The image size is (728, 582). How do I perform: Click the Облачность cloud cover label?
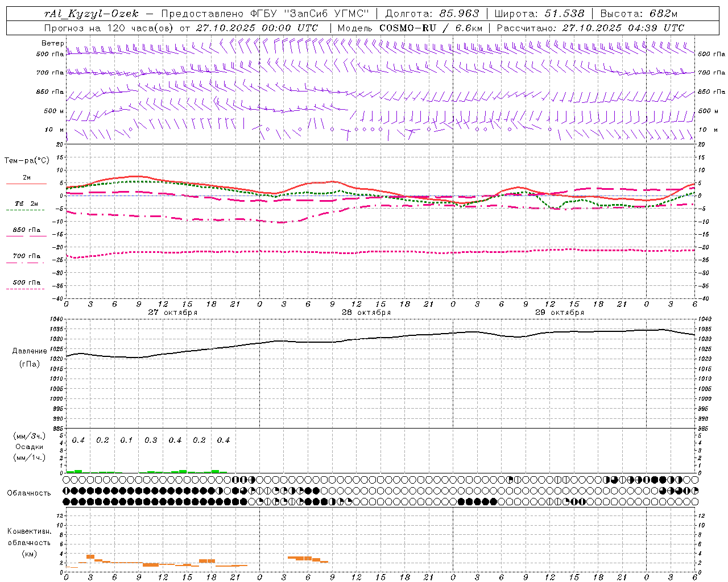coord(29,493)
